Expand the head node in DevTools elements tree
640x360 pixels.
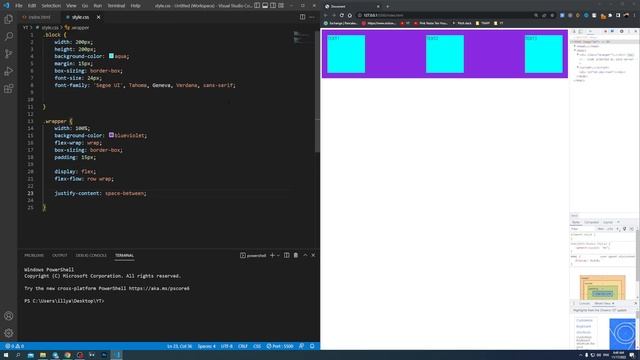click(x=575, y=46)
